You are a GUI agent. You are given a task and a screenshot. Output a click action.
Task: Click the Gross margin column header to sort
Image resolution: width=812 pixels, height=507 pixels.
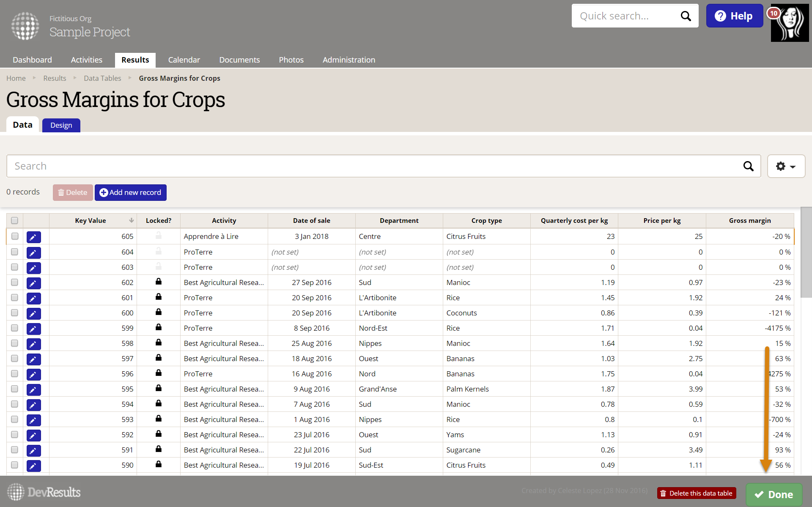pyautogui.click(x=749, y=220)
